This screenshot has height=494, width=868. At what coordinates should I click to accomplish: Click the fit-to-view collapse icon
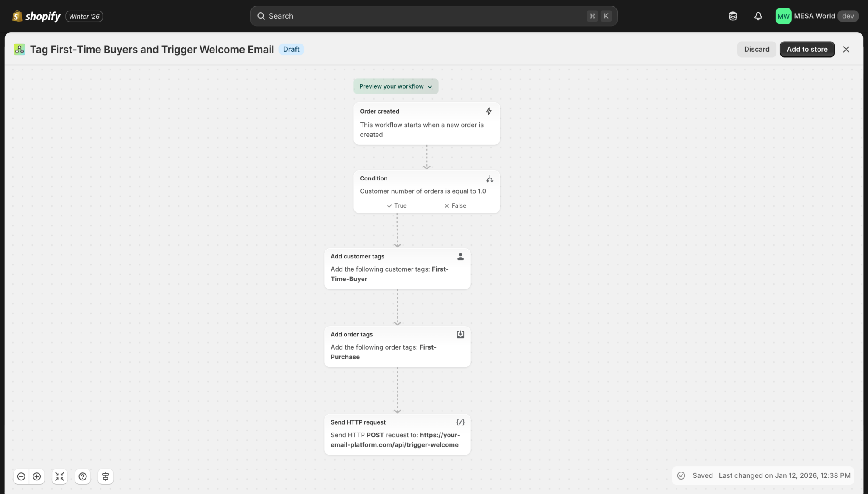pyautogui.click(x=60, y=477)
